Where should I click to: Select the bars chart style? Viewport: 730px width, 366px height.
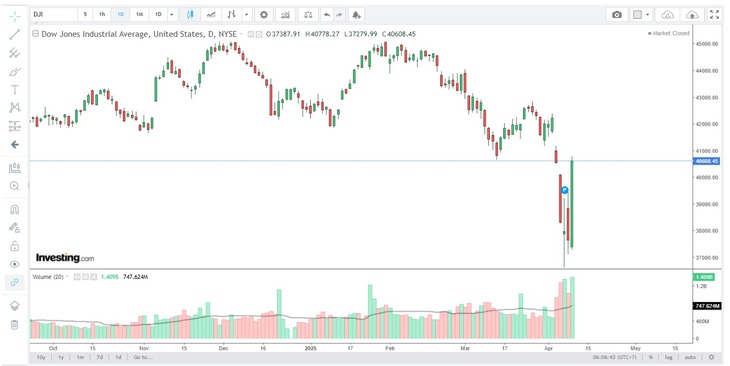[231, 14]
